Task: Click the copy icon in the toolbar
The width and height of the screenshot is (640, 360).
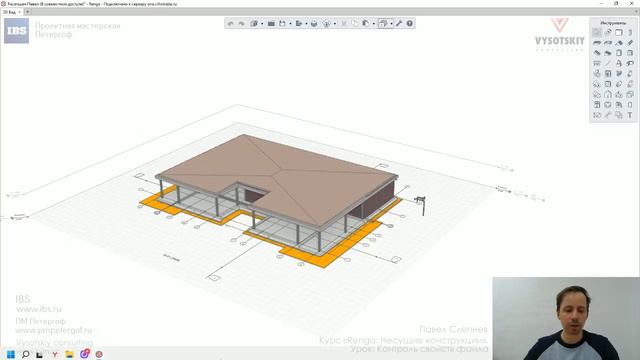Action: [x=355, y=24]
